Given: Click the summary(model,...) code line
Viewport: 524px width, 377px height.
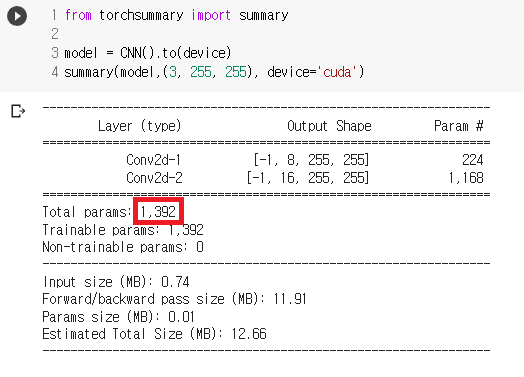Looking at the screenshot, I should tap(214, 72).
